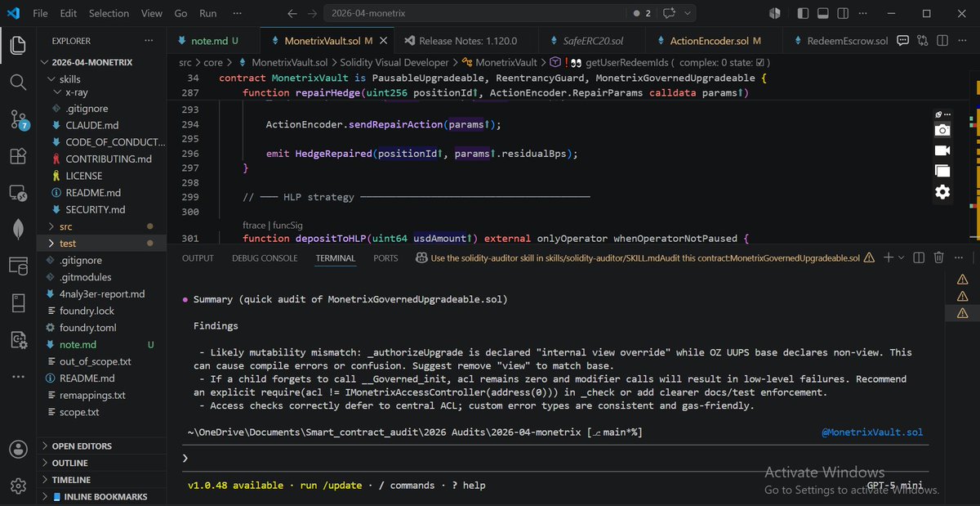This screenshot has width=980, height=506.
Task: Open the Explorer panel ellipsis menu
Action: click(149, 40)
